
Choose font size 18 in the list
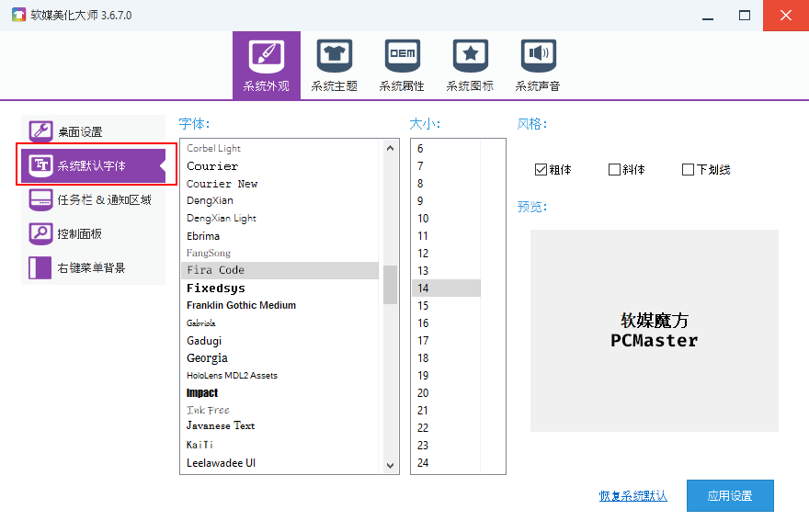pyautogui.click(x=423, y=358)
